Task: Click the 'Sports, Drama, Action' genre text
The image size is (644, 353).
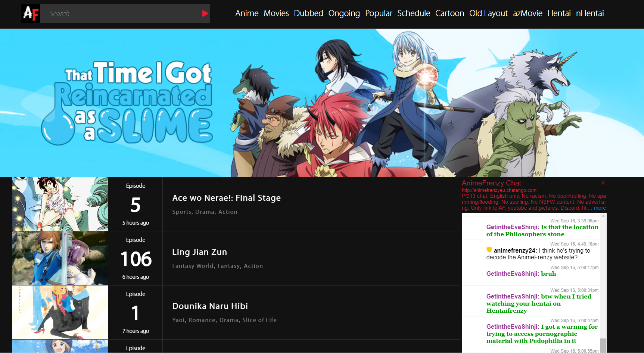Action: click(x=205, y=212)
